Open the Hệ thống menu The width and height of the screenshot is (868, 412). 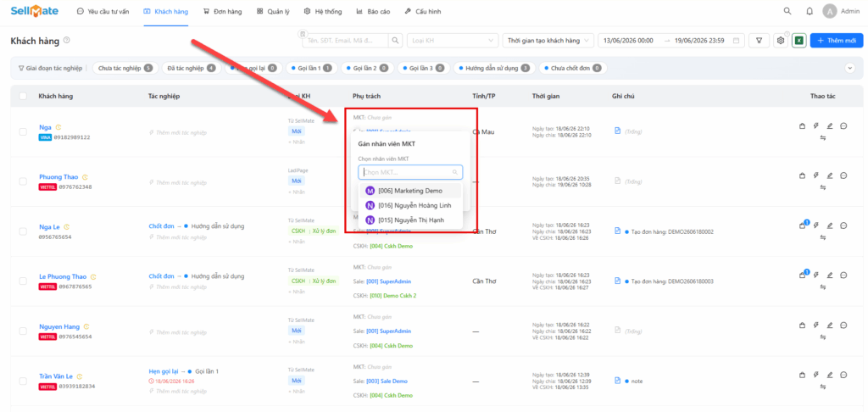pos(323,11)
